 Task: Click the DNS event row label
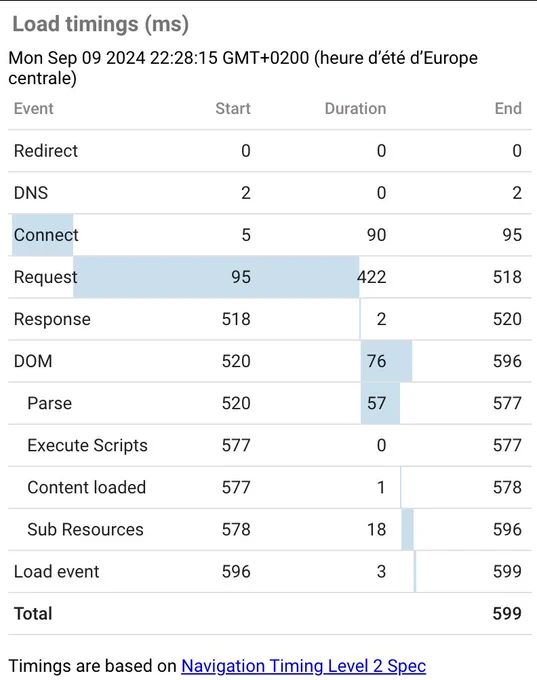pos(31,193)
